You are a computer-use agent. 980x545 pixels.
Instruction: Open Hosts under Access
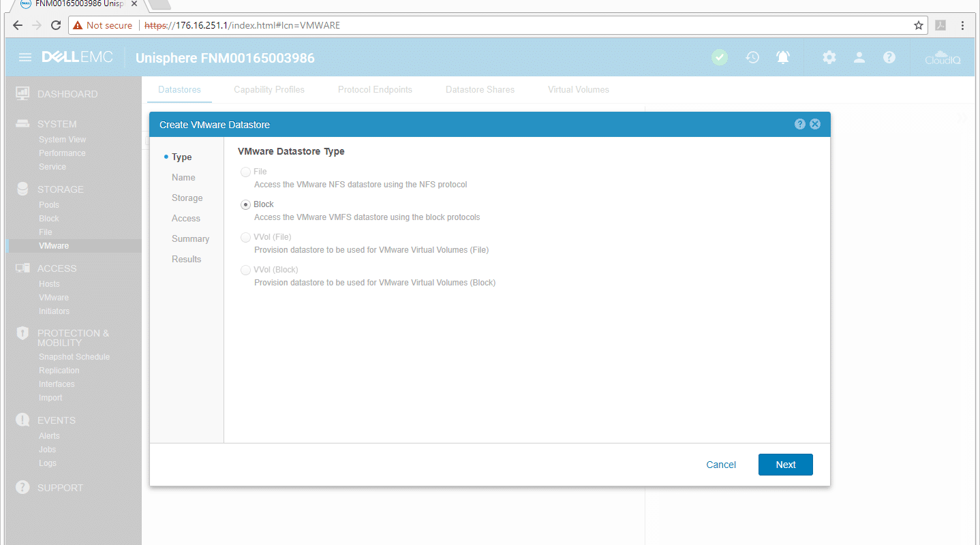coord(49,284)
